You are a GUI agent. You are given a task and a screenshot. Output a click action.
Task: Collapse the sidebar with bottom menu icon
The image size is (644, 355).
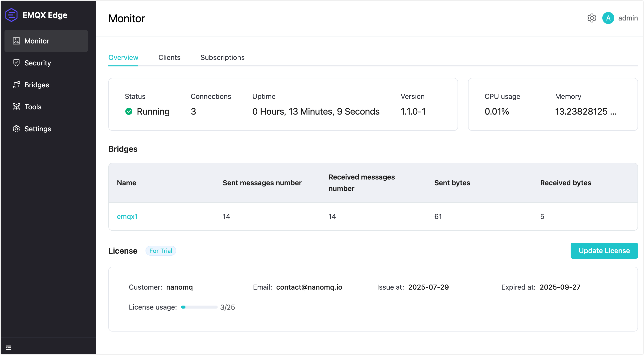point(8,348)
